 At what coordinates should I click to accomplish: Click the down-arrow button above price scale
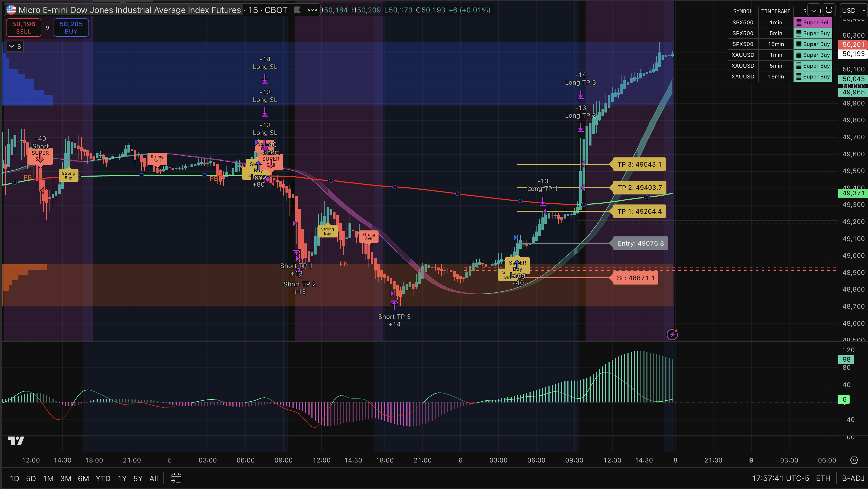814,10
